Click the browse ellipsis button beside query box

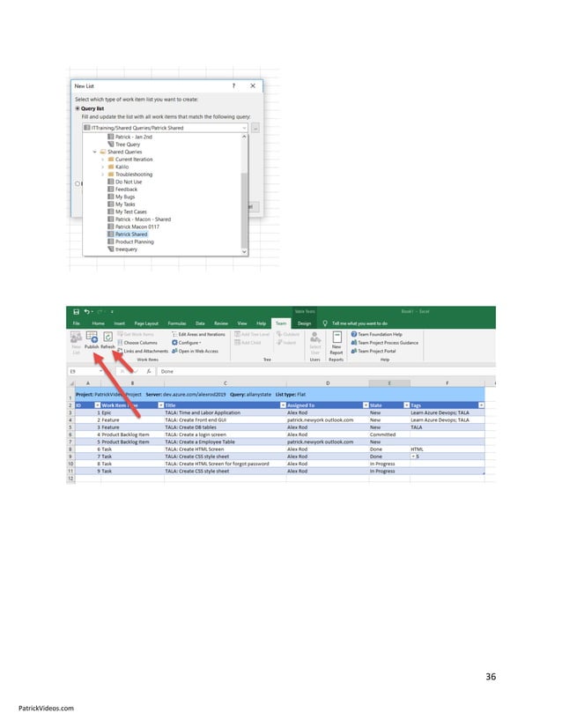pos(255,128)
